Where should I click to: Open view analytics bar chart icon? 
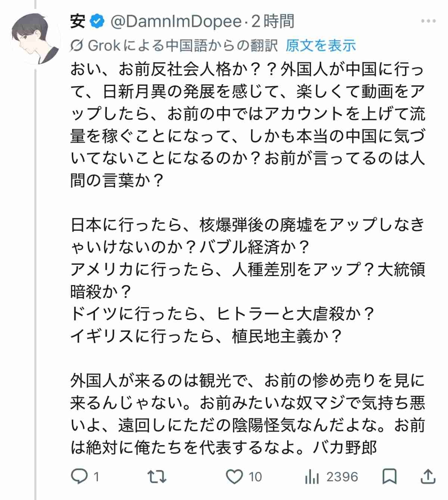click(x=312, y=476)
